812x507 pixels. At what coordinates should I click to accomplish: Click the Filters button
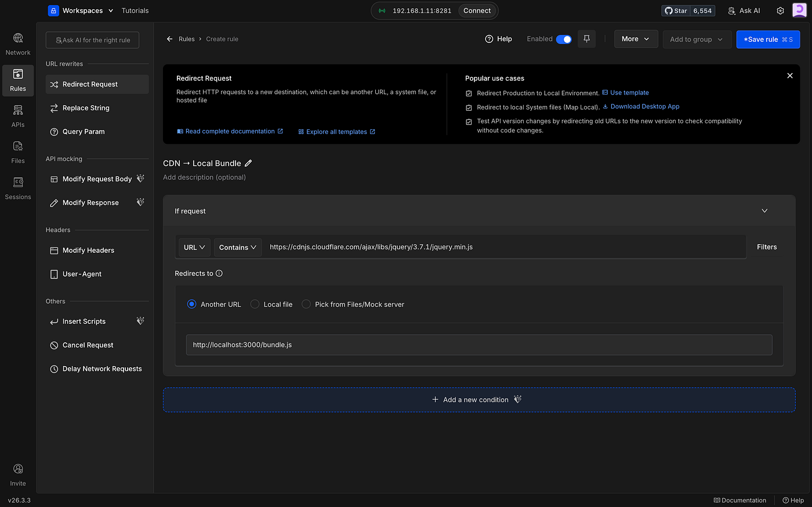coord(767,247)
